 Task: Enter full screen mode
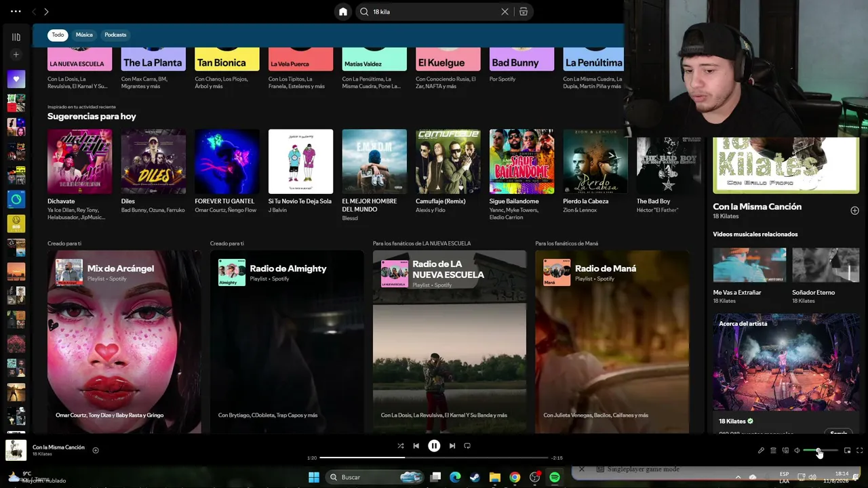pos(859,451)
